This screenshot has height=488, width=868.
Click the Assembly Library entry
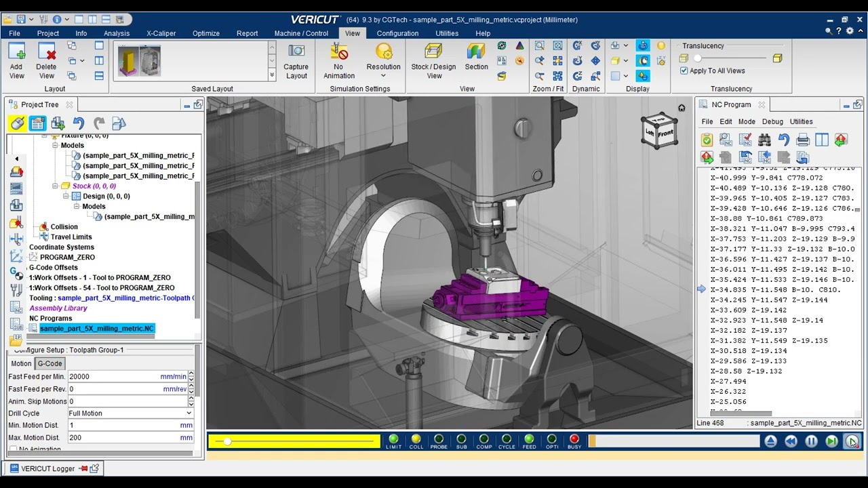click(58, 308)
